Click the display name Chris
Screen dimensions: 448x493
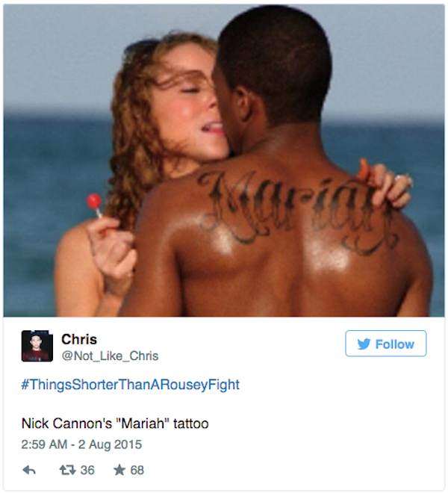pos(79,339)
